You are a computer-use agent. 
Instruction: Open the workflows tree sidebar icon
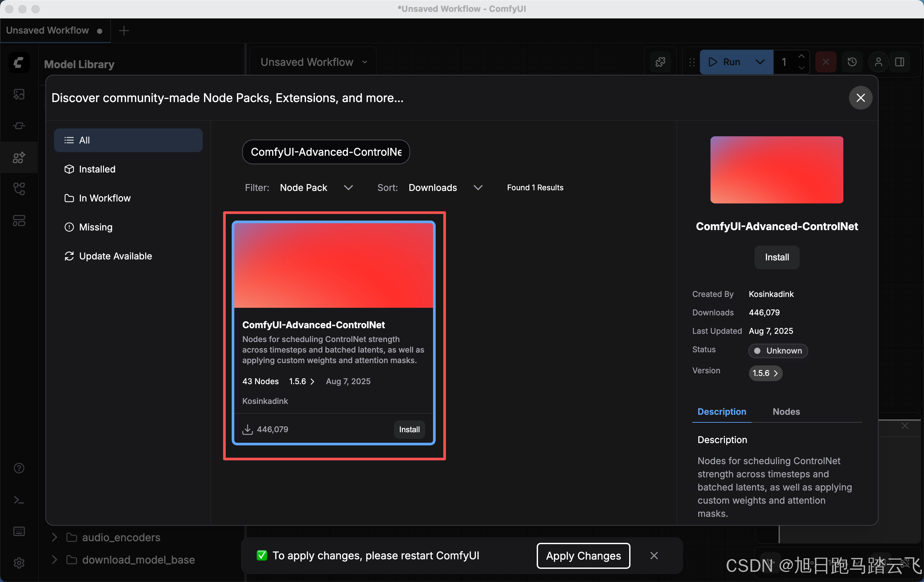click(19, 189)
